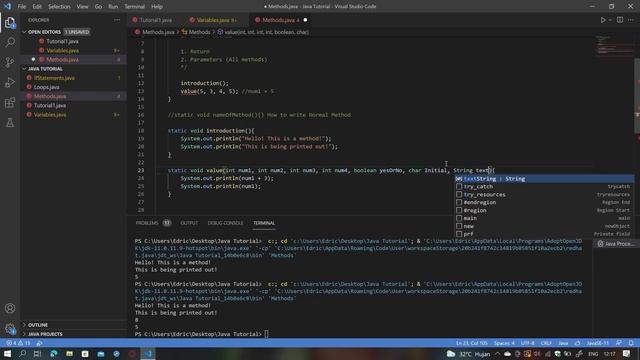Change line ending via CRLF
Image resolution: width=640 pixels, height=360 pixels.
546,343
